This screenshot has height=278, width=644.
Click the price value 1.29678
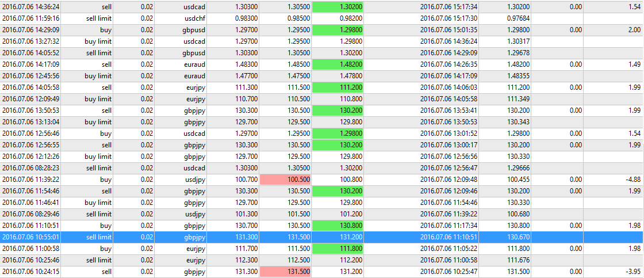(x=518, y=53)
